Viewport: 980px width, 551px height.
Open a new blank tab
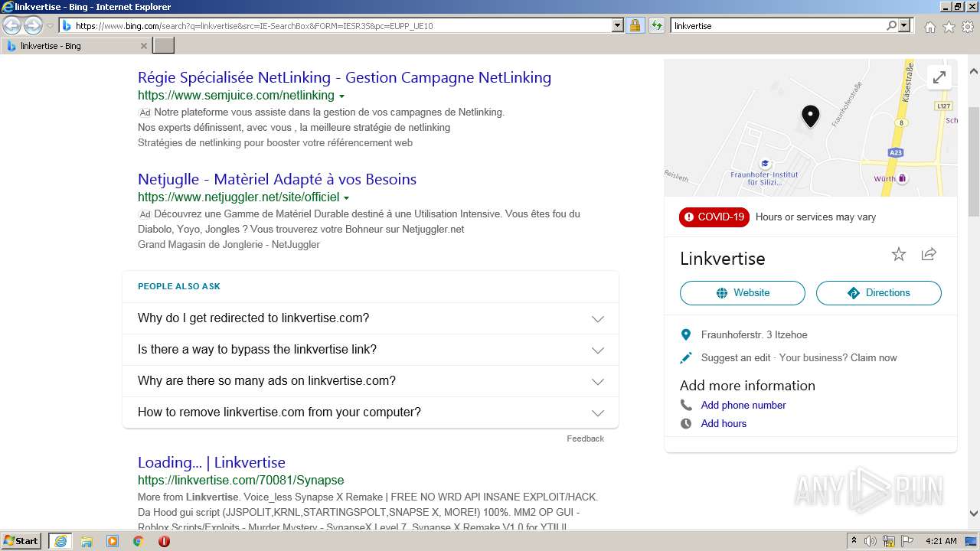pos(164,46)
